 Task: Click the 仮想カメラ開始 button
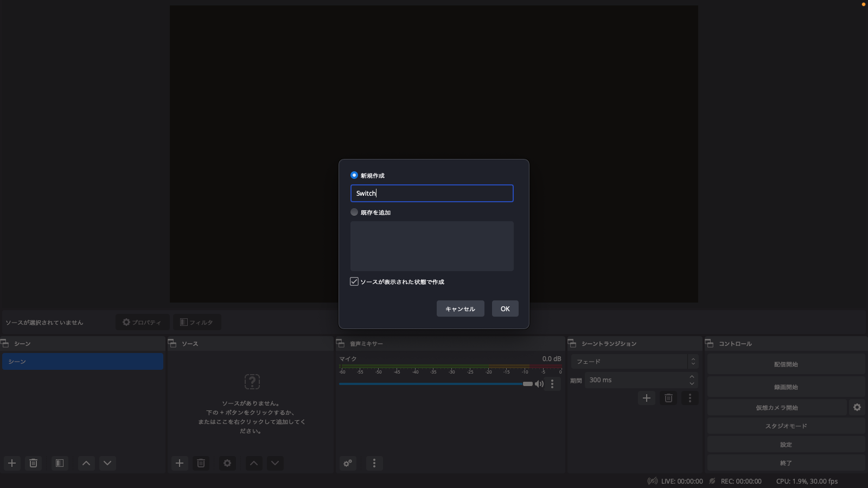tap(777, 408)
